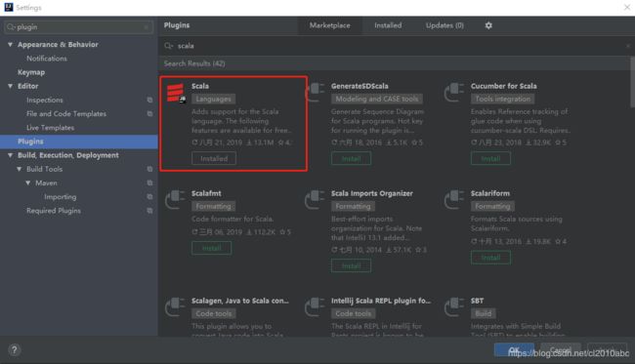Click Formatting tag under Scala Imports Organizer

click(x=353, y=206)
